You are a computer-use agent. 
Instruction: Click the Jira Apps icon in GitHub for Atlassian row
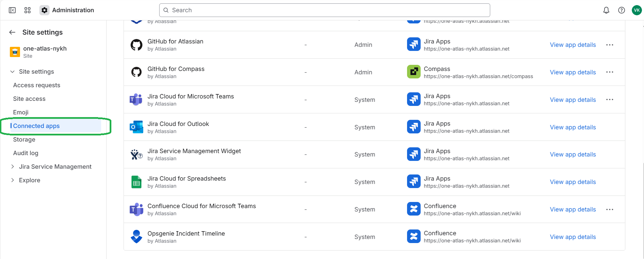click(414, 44)
